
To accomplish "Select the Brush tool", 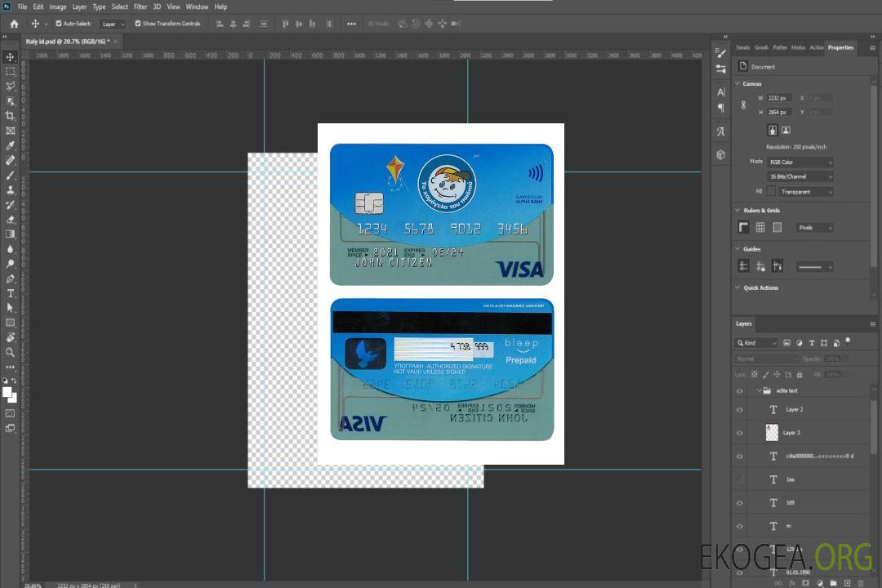I will (10, 175).
